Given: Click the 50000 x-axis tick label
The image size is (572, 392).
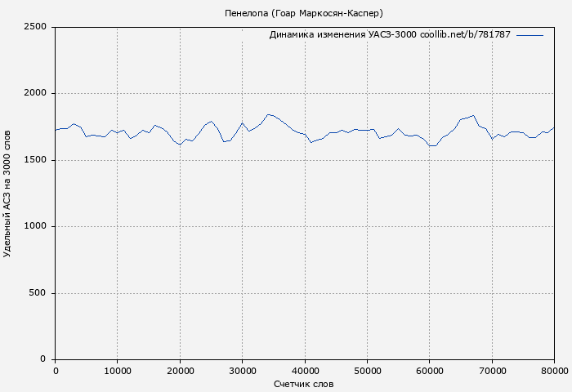Looking at the screenshot, I should (x=367, y=371).
